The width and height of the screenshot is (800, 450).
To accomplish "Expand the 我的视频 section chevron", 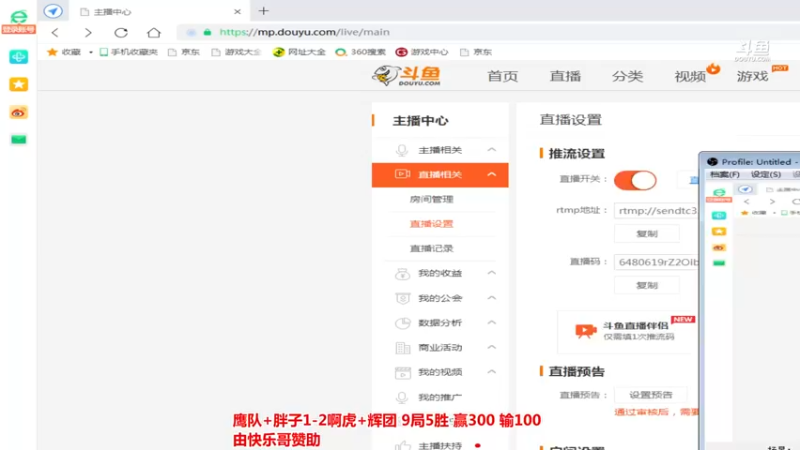I will [491, 371].
